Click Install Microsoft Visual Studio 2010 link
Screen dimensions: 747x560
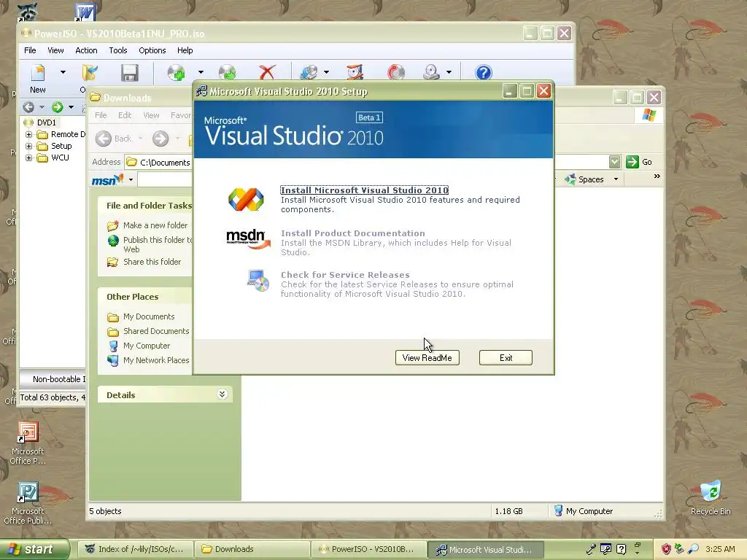(x=365, y=190)
